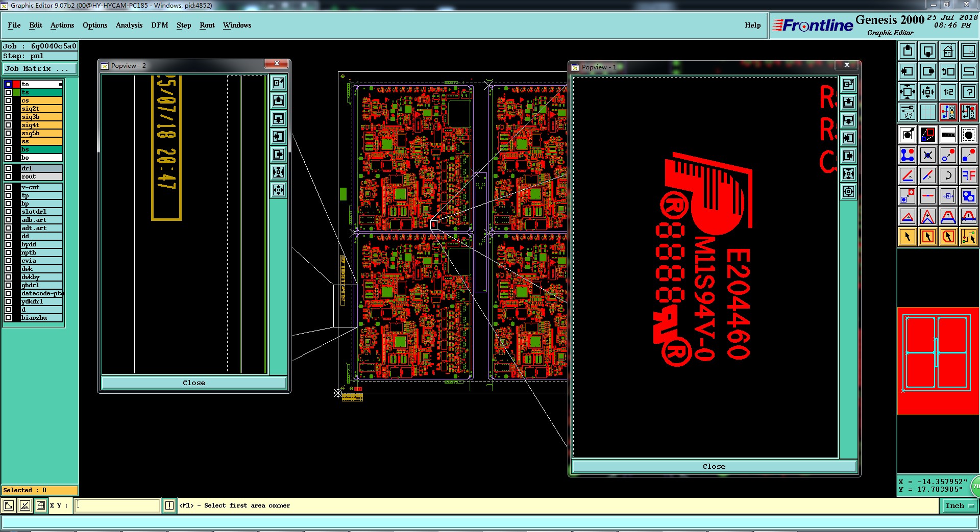Select the gbdrl layer row

[41, 285]
